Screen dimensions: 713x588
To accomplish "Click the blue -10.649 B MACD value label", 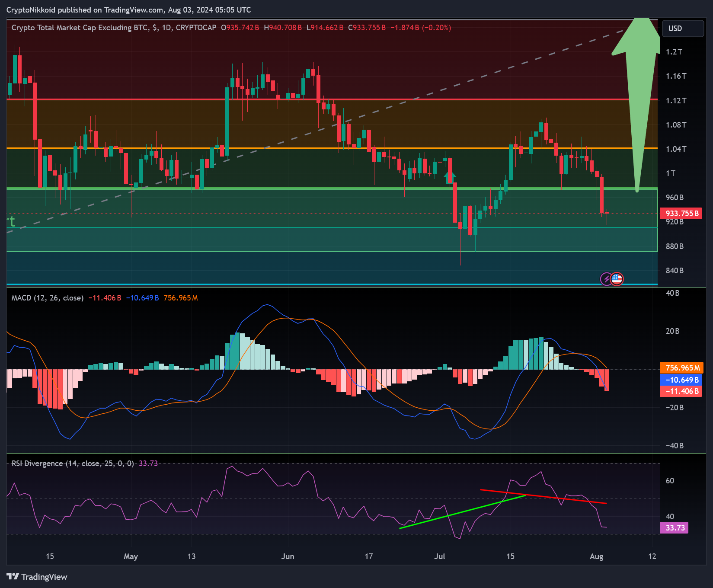I will click(x=681, y=380).
